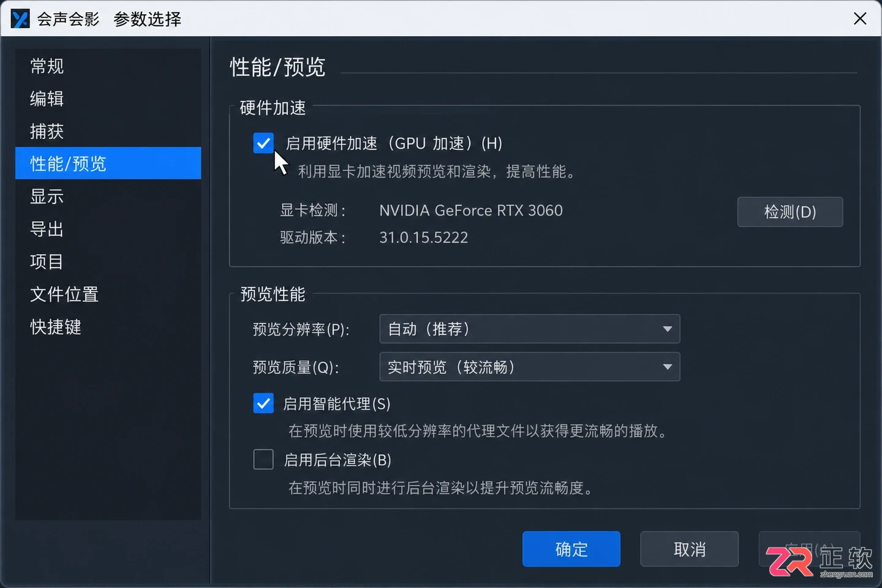Open the 预览分辨率 dropdown set to 自动
The height and width of the screenshot is (588, 882).
pos(530,330)
